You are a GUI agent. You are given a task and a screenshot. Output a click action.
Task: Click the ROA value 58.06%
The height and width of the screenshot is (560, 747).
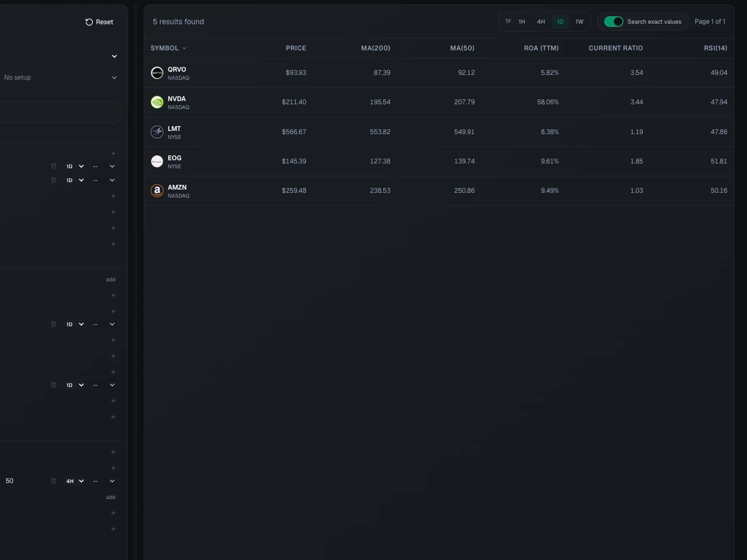[x=548, y=102]
